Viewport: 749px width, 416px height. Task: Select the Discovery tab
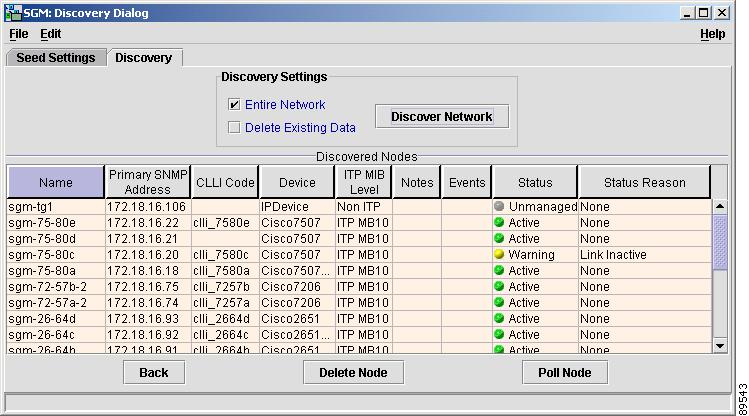[144, 58]
